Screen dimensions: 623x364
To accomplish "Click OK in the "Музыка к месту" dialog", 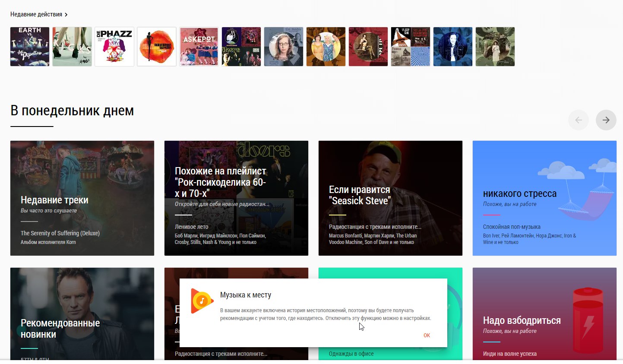I will pos(427,336).
